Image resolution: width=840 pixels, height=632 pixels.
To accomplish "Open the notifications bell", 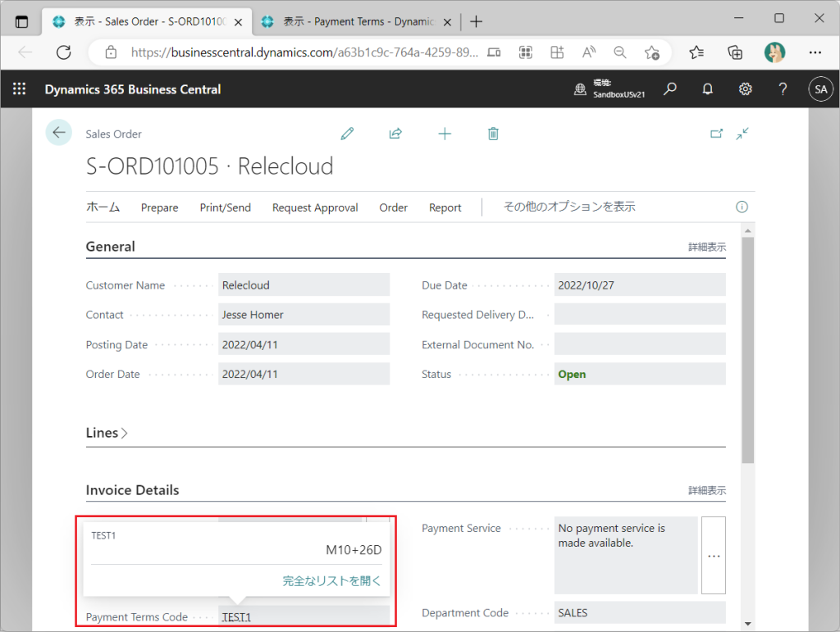I will pyautogui.click(x=708, y=89).
